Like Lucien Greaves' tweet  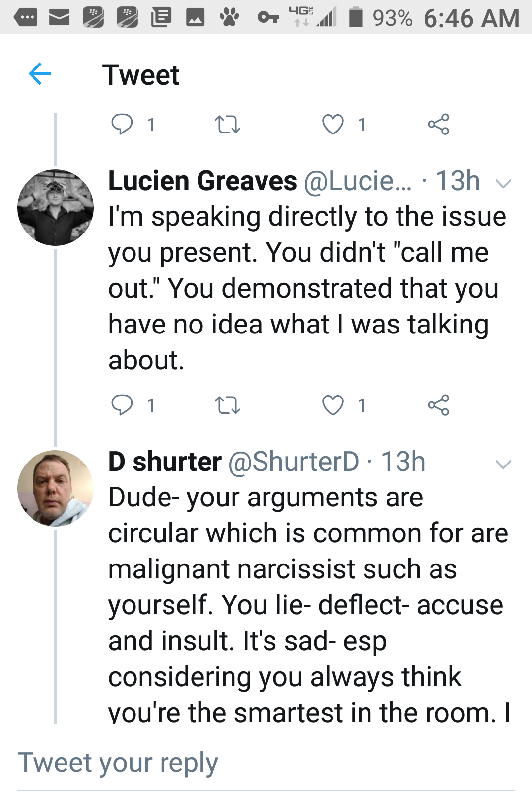[332, 405]
